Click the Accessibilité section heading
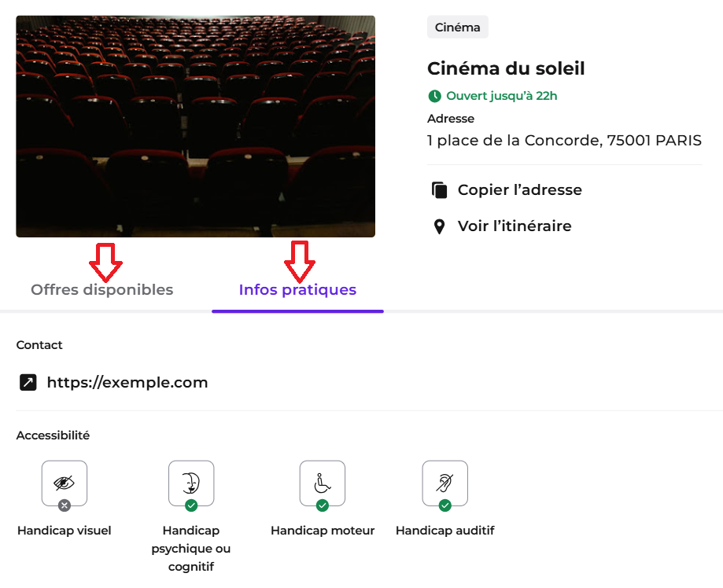 [53, 435]
